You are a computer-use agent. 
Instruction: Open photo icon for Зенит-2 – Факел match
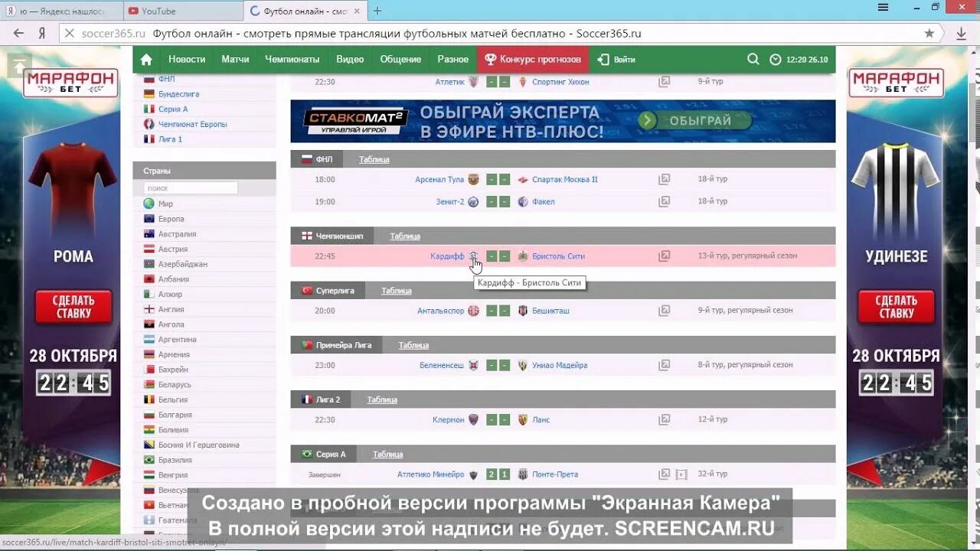(x=665, y=202)
